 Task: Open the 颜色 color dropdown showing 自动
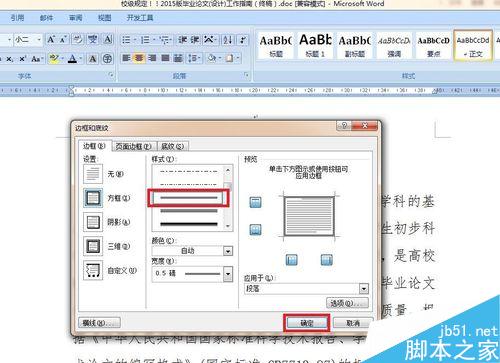[228, 251]
